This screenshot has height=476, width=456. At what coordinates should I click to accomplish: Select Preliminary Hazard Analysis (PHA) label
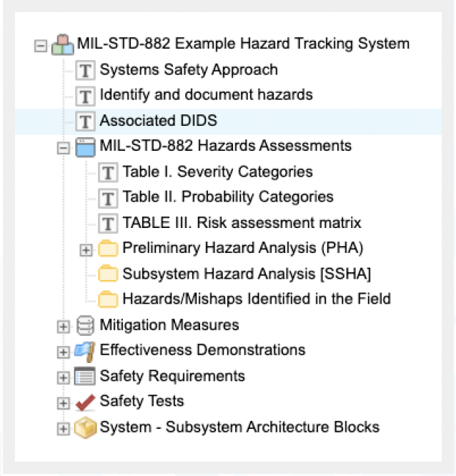(x=243, y=248)
